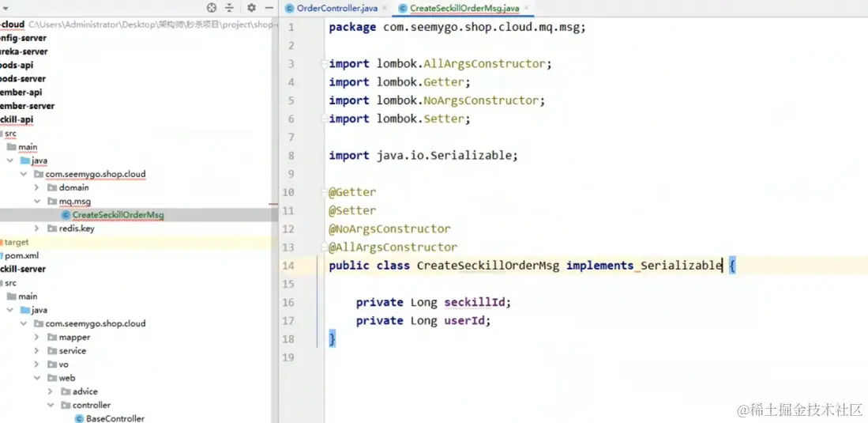Click the @NoArgsConstructor annotation
The height and width of the screenshot is (423, 868).
pyautogui.click(x=389, y=229)
